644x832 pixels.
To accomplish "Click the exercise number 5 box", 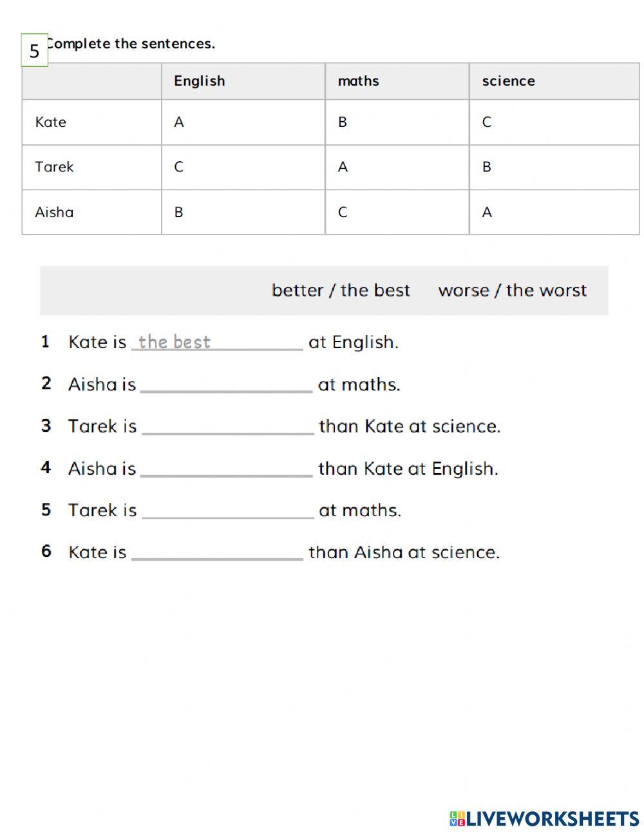I will [x=35, y=50].
